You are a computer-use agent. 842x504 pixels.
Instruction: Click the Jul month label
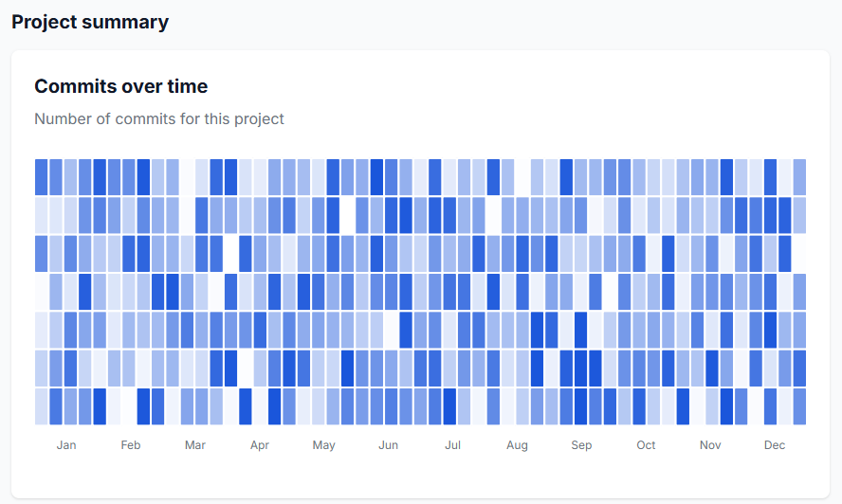pos(452,445)
